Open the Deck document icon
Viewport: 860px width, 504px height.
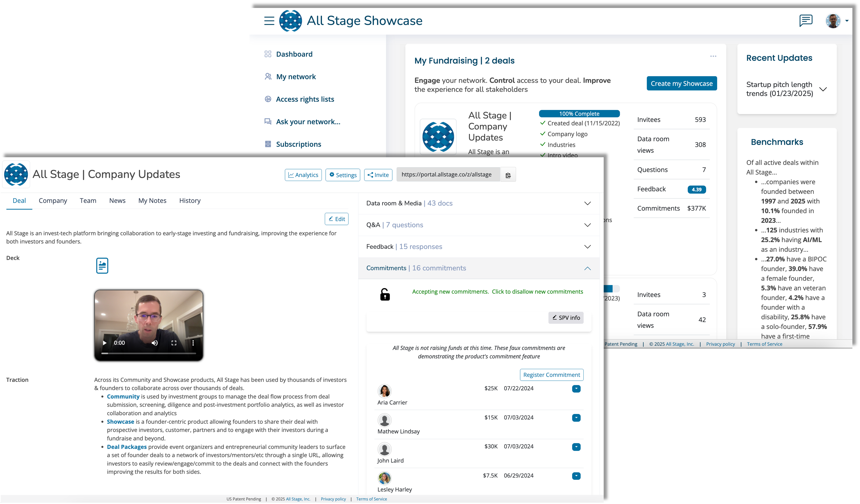tap(102, 266)
